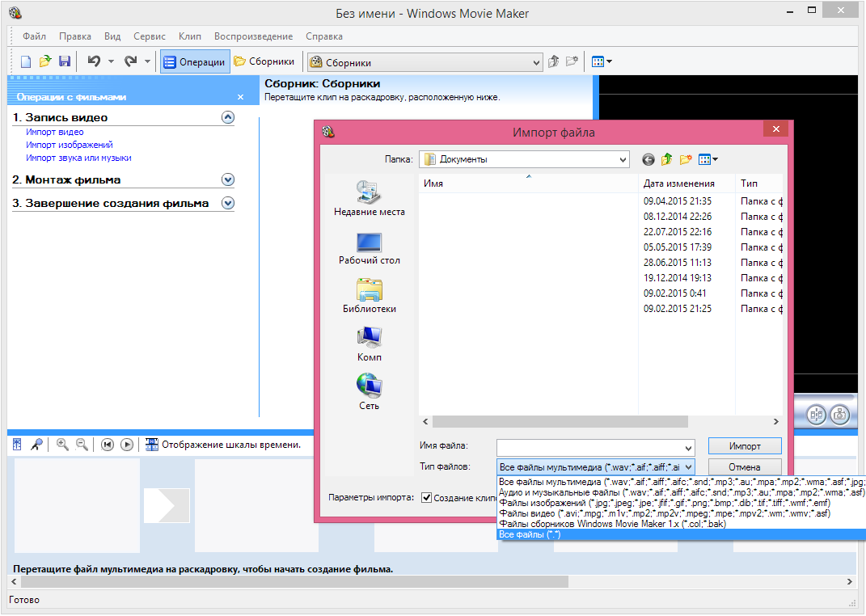The width and height of the screenshot is (866, 616).
Task: Select Все файлы (*.*) filter option
Action: [x=682, y=534]
